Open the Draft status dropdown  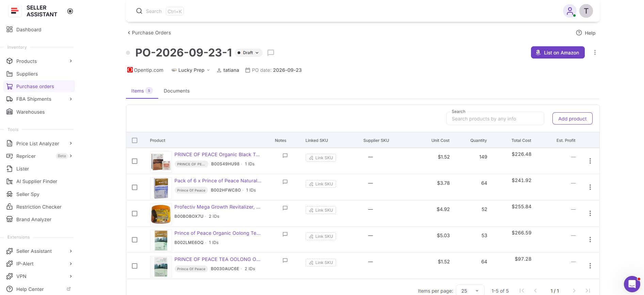point(248,53)
